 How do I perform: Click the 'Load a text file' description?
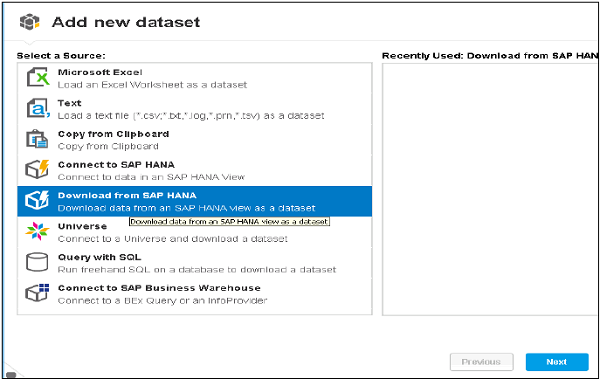click(x=191, y=116)
